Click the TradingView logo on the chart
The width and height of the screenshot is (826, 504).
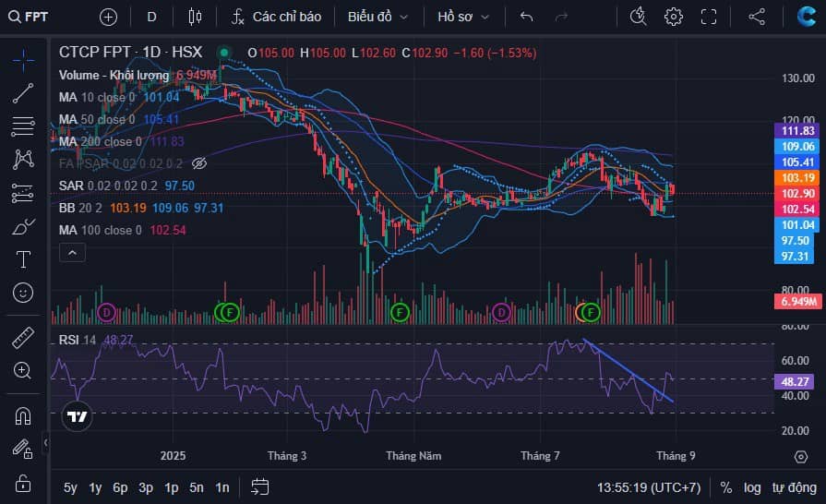(77, 416)
